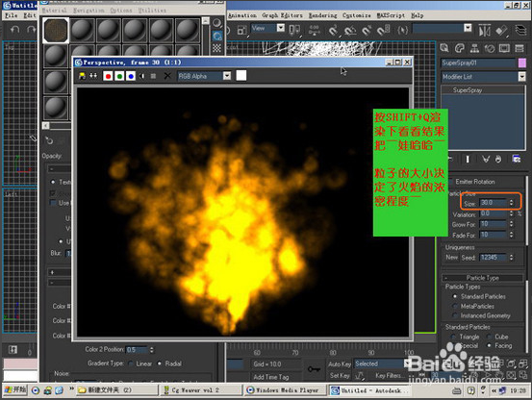Click the clear image X icon

pyautogui.click(x=167, y=76)
